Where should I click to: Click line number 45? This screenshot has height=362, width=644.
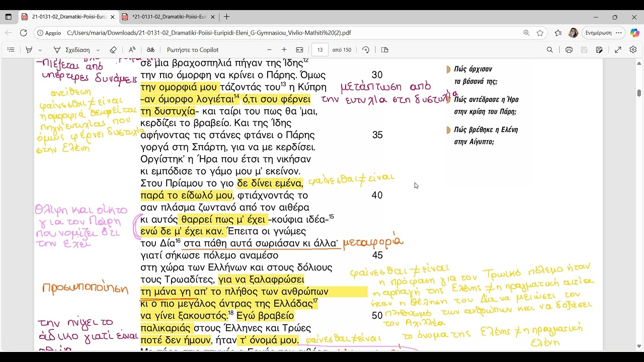377,255
